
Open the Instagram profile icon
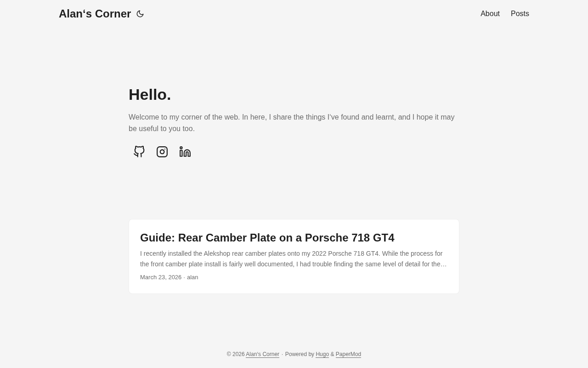point(162,152)
